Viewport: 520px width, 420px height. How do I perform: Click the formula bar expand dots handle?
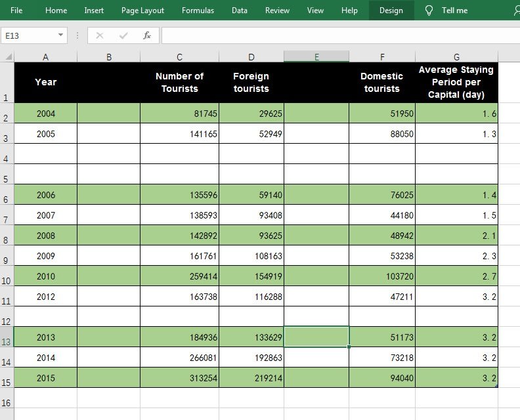[77, 35]
